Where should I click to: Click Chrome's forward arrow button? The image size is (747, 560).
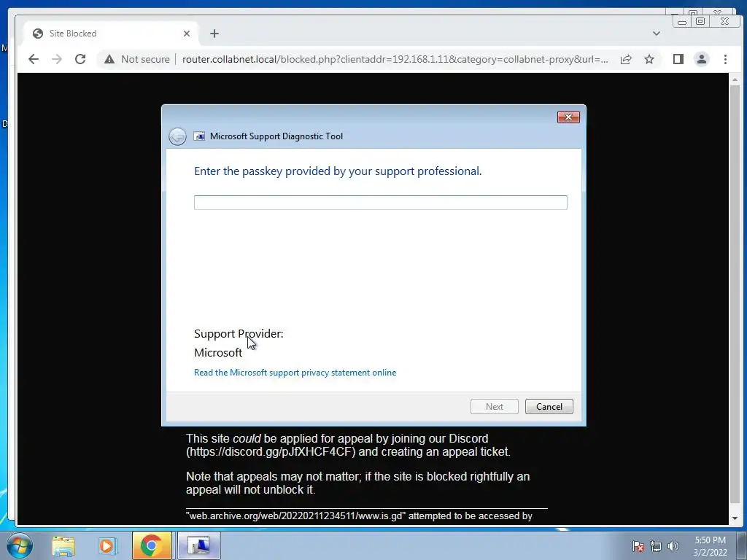click(x=57, y=59)
